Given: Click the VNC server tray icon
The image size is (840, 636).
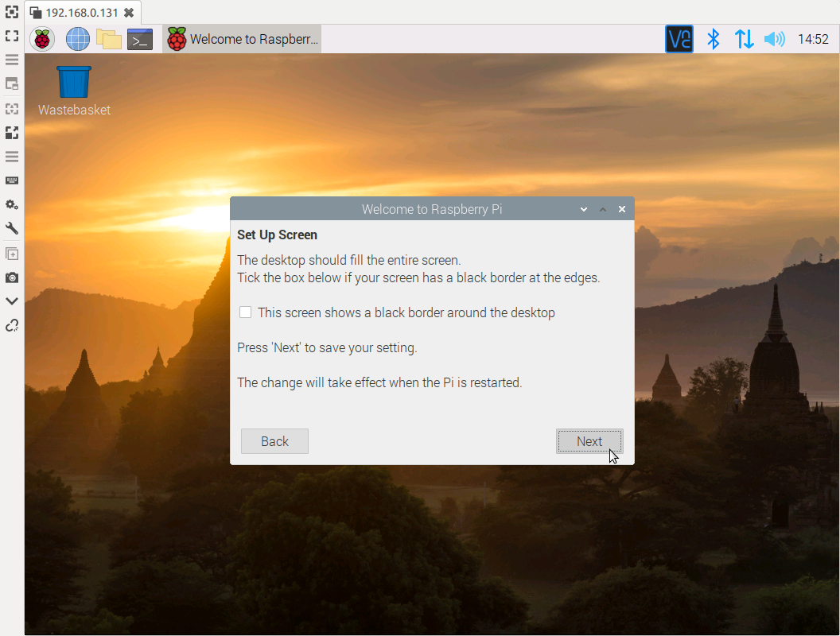Looking at the screenshot, I should click(x=679, y=39).
